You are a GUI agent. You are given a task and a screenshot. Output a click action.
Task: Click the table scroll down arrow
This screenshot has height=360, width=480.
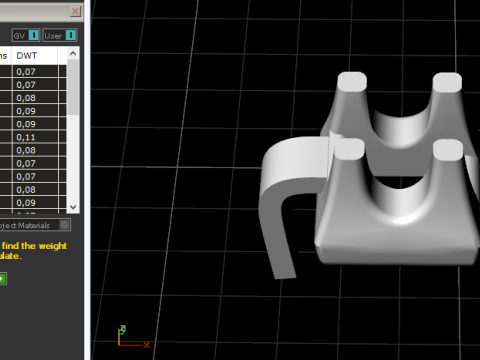(x=73, y=207)
